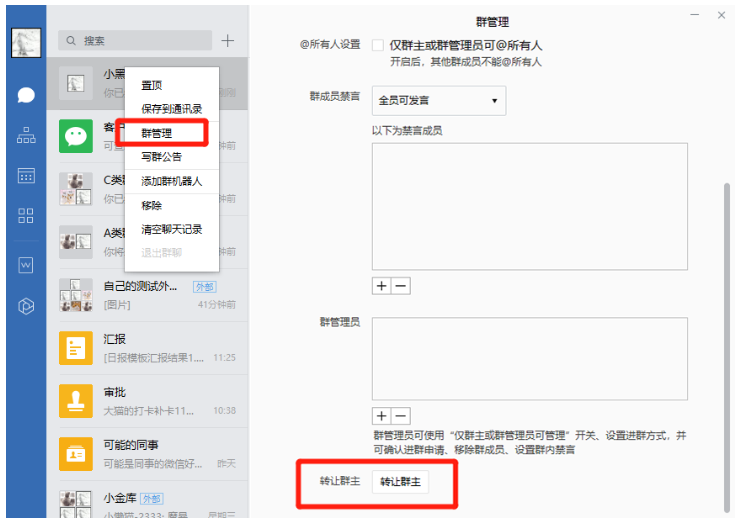Open the Workbench grid icon in sidebar
This screenshot has height=524, width=746.
point(26,216)
